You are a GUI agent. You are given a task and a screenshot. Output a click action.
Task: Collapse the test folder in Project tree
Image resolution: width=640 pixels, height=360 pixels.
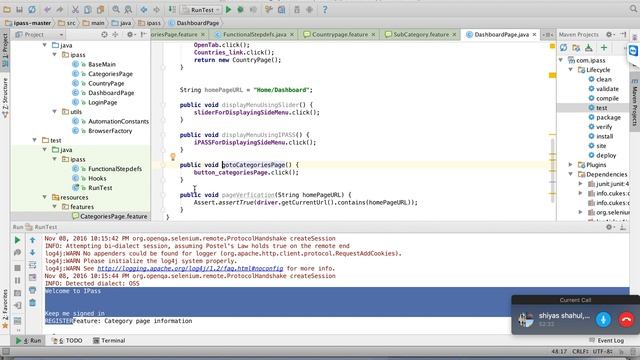(x=35, y=140)
